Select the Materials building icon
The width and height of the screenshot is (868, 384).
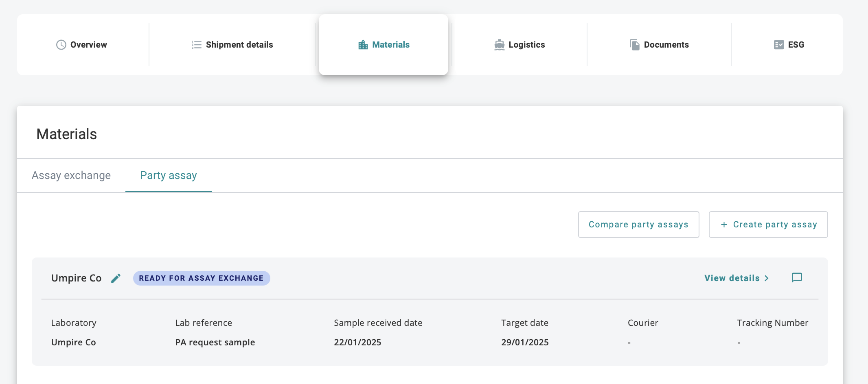point(363,45)
